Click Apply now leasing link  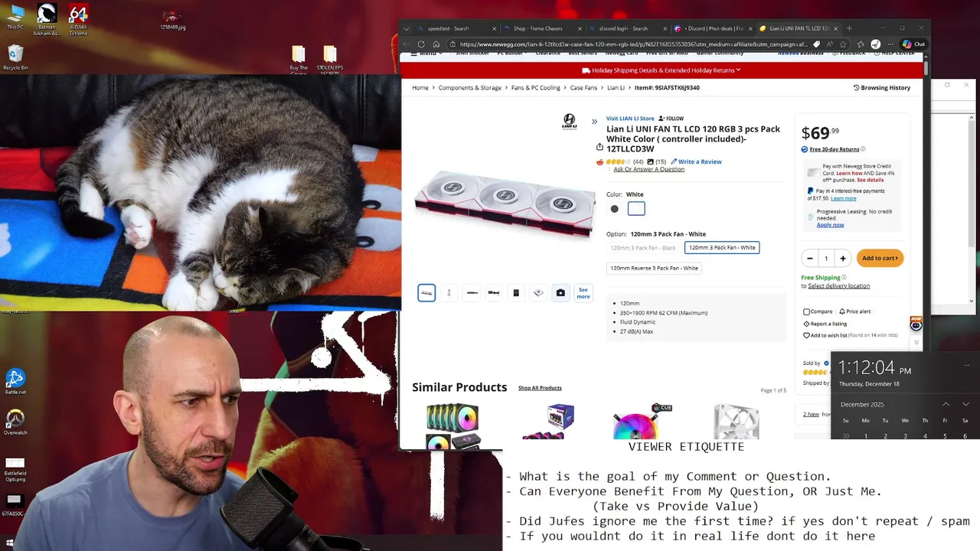click(830, 225)
